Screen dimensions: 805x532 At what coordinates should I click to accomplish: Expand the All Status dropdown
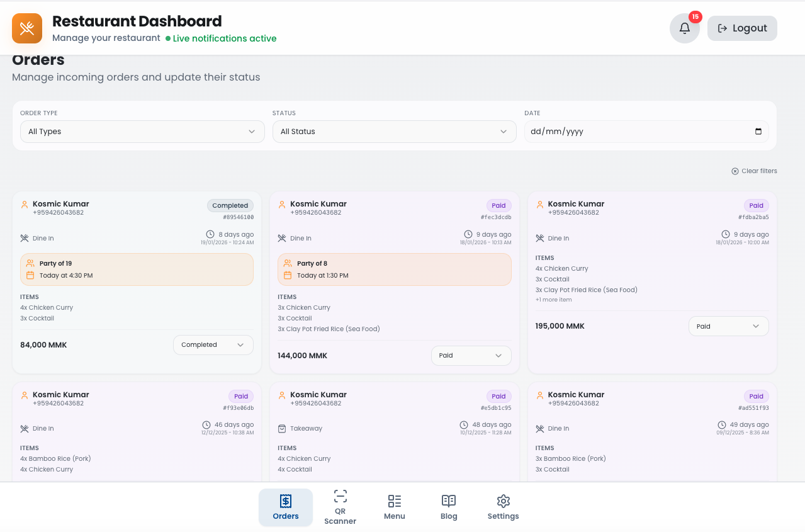tap(394, 132)
